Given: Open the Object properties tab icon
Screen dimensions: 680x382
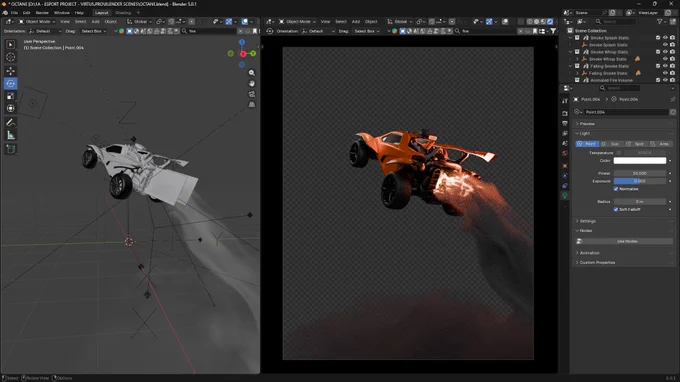Looking at the screenshot, I should 565,166.
